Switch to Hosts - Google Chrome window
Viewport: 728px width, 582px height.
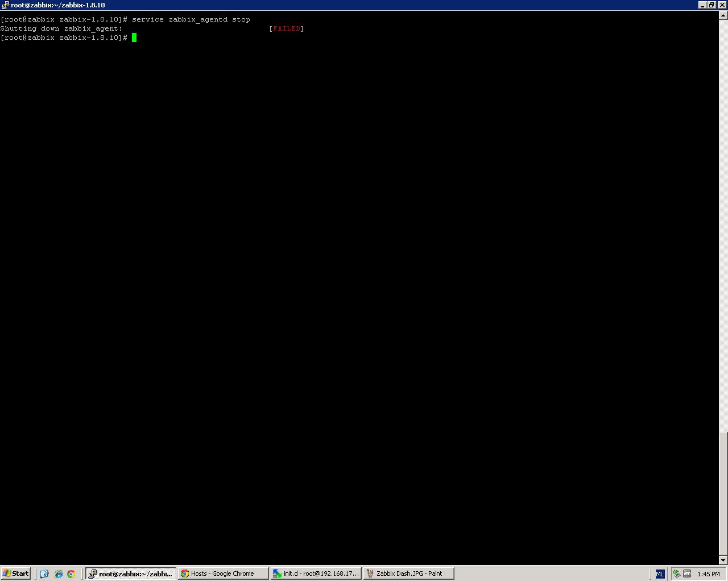pyautogui.click(x=223, y=573)
